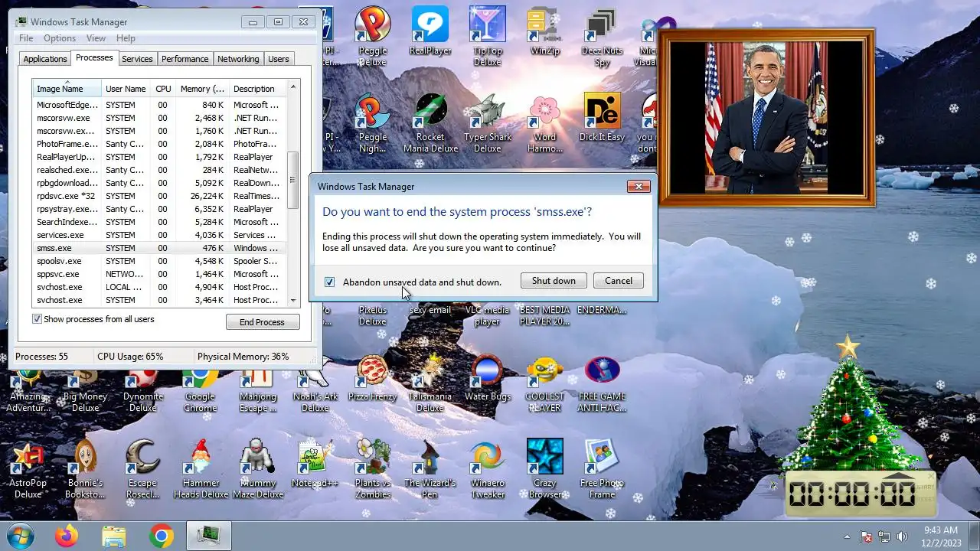The width and height of the screenshot is (980, 551).
Task: Click the End Process button
Action: tap(263, 322)
